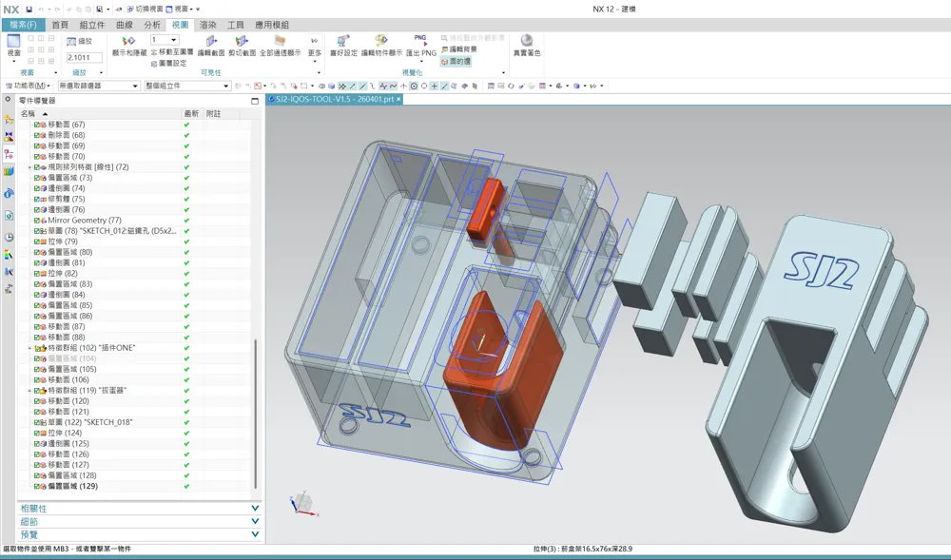Toggle the 面的邊 face edges option

[x=456, y=61]
